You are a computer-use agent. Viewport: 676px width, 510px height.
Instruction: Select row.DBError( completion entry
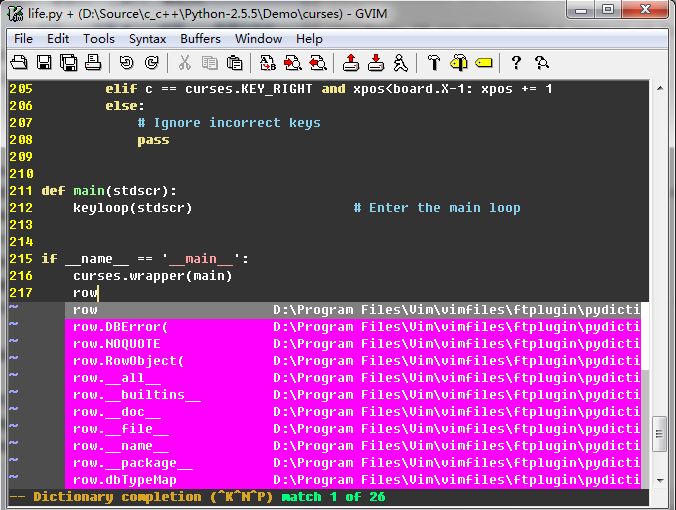pyautogui.click(x=120, y=327)
